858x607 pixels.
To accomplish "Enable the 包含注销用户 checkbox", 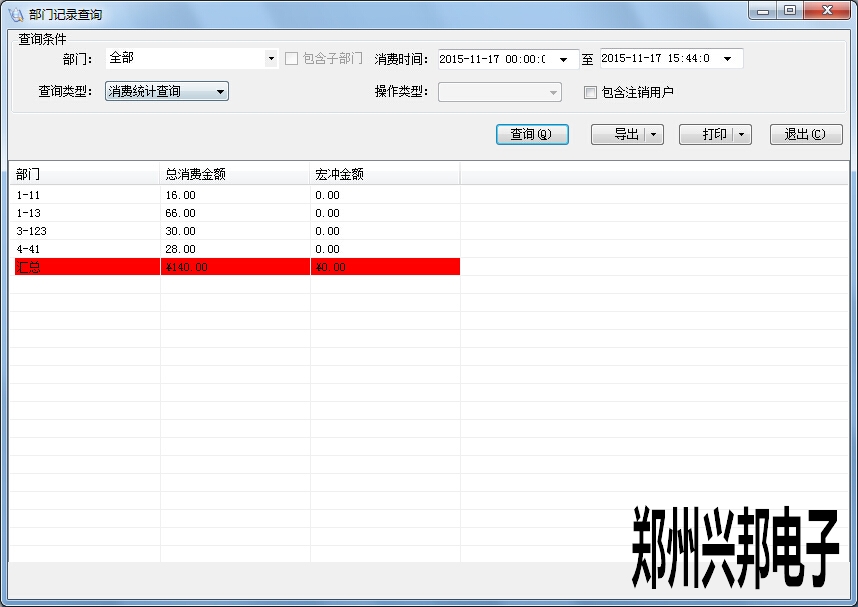I will point(590,92).
